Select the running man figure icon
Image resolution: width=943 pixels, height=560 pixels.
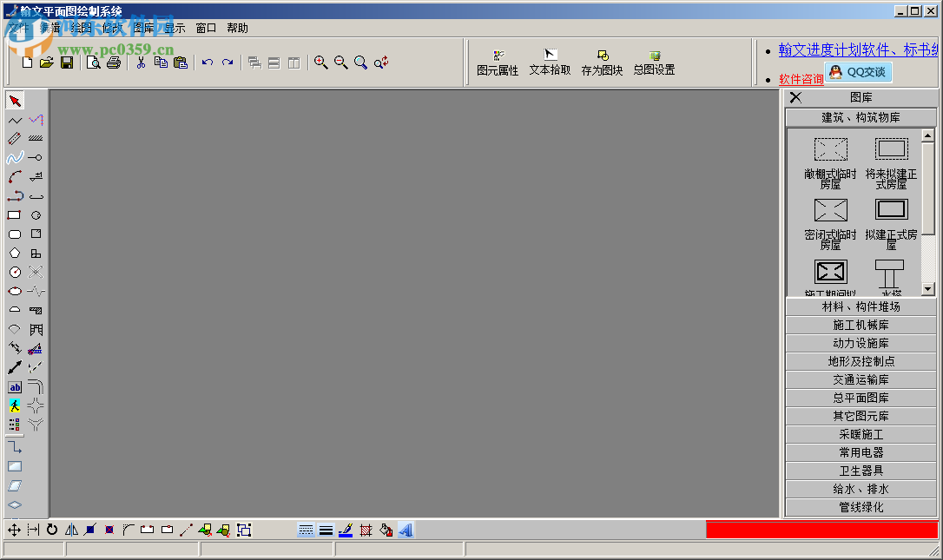(x=15, y=406)
